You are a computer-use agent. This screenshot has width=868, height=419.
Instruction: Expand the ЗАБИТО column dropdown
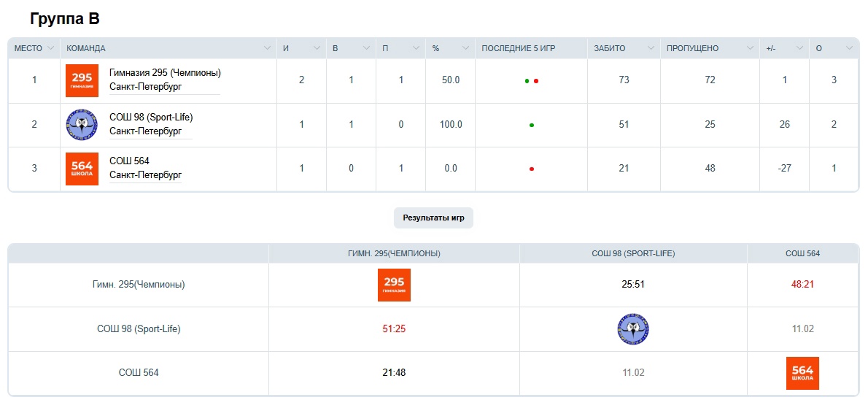[651, 49]
